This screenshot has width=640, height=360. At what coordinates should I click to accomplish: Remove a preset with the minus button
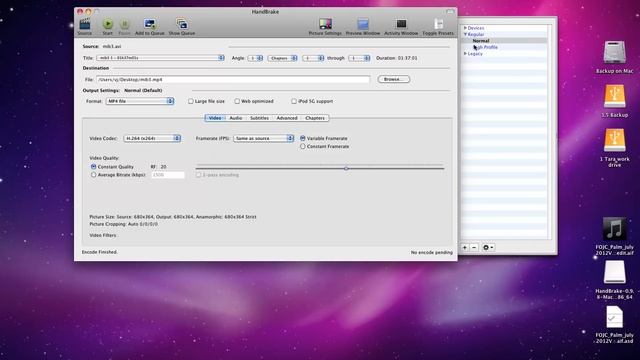click(x=474, y=247)
